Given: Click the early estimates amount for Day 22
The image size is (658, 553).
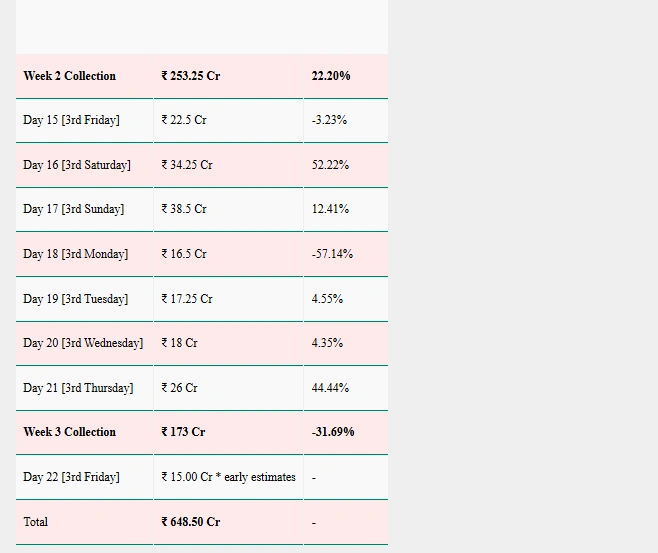Looking at the screenshot, I should 229,477.
